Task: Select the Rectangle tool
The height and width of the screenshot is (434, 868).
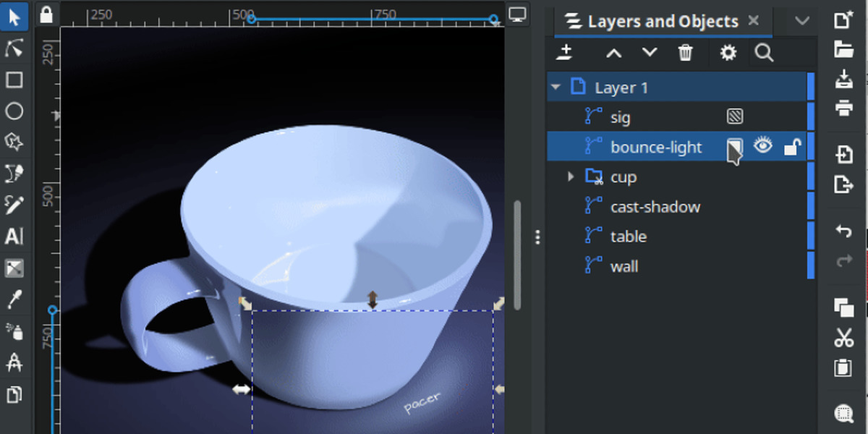Action: (14, 80)
